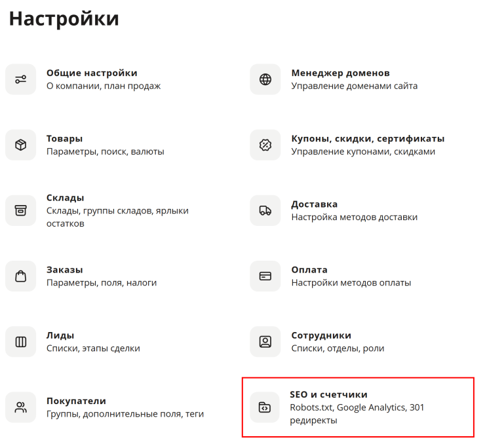Click 'Управление купонами, скидками' text
The height and width of the screenshot is (448, 485).
363,151
